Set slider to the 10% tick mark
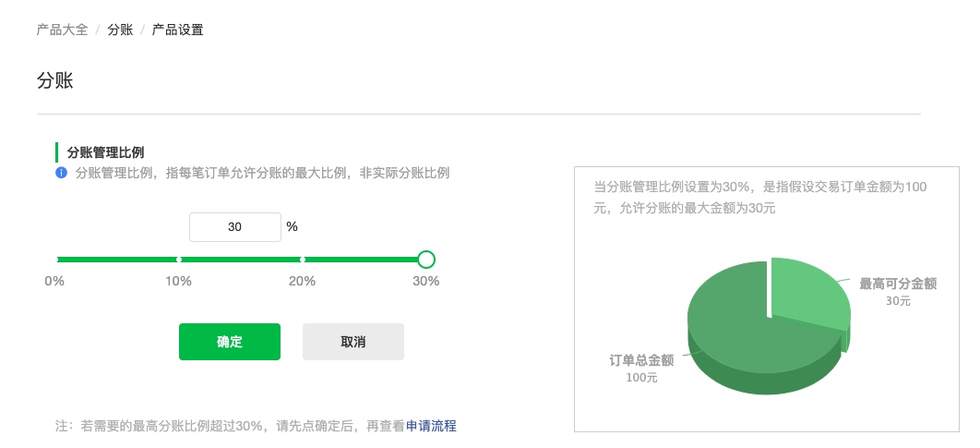 pos(179,259)
